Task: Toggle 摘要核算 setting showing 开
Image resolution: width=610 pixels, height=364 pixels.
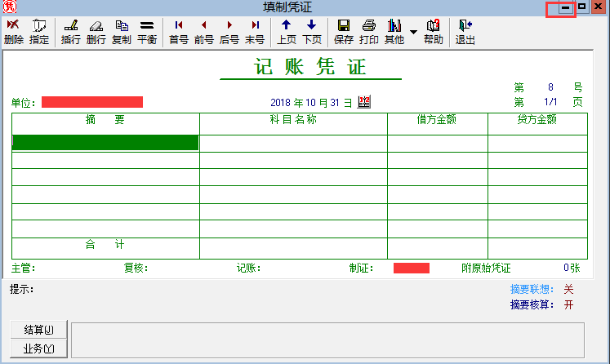Action: (x=568, y=305)
